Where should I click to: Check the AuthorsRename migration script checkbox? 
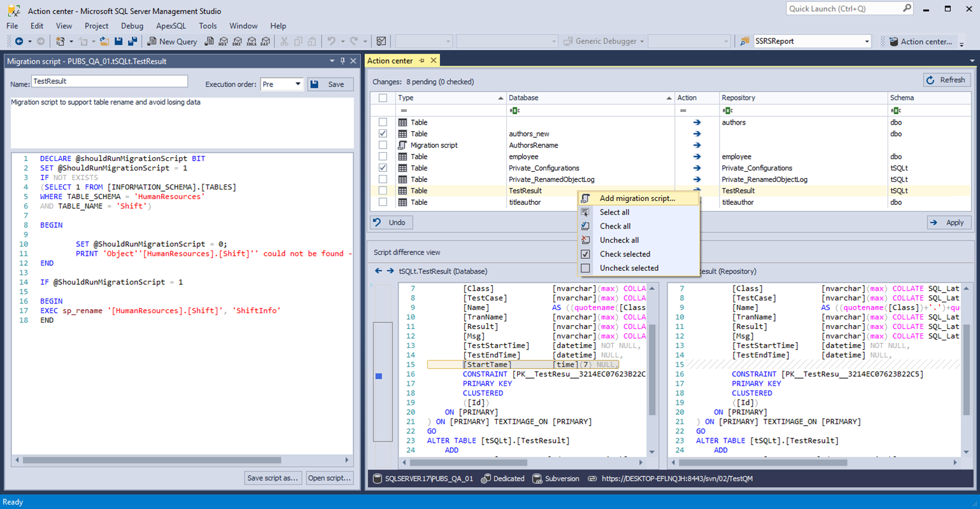(383, 145)
